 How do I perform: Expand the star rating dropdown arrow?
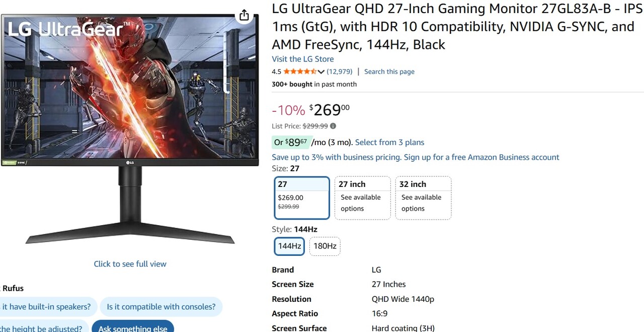point(321,72)
